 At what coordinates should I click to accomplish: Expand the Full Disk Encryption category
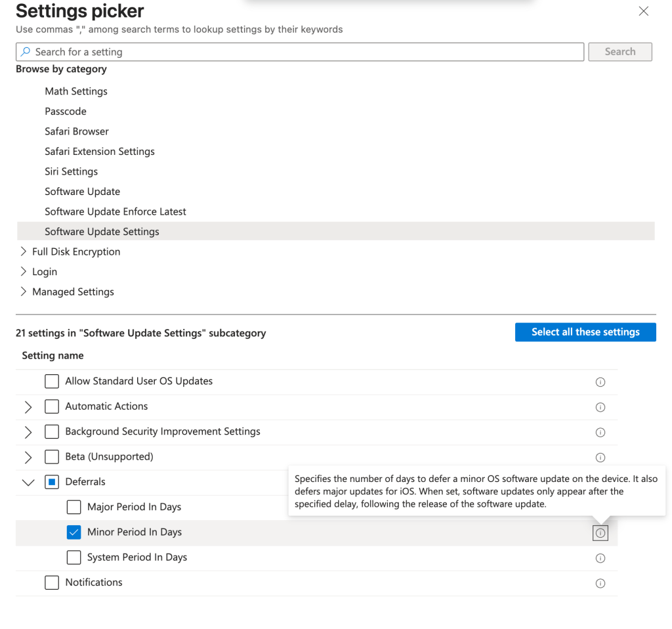[24, 251]
